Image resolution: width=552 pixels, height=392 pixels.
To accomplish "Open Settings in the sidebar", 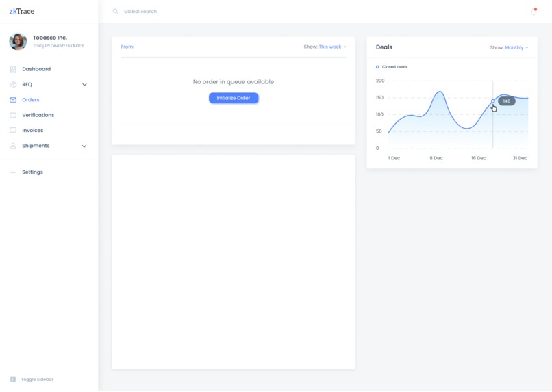I will tap(32, 172).
